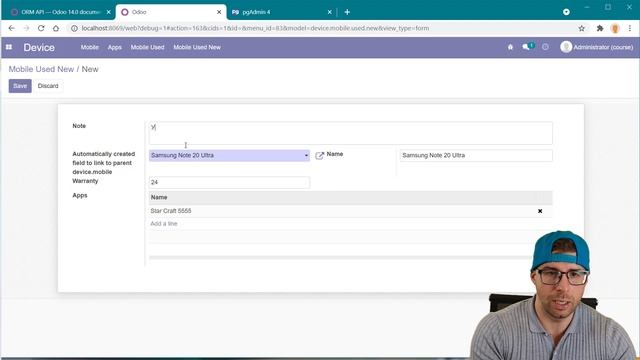The height and width of the screenshot is (360, 640).
Task: Discard the new record
Action: point(48,86)
